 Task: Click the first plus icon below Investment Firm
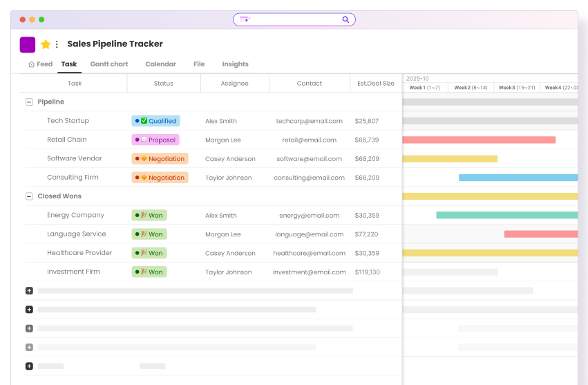[x=29, y=291]
